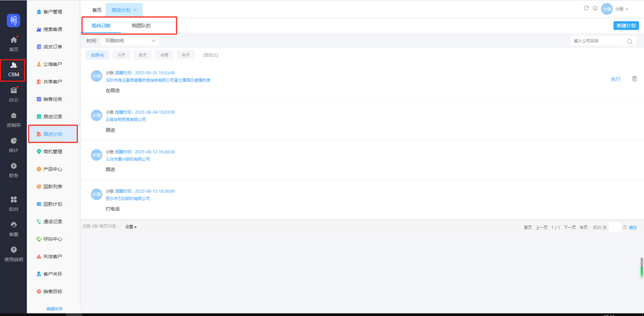Filter plans by 昨天
The width and height of the screenshot is (644, 316).
pos(142,55)
